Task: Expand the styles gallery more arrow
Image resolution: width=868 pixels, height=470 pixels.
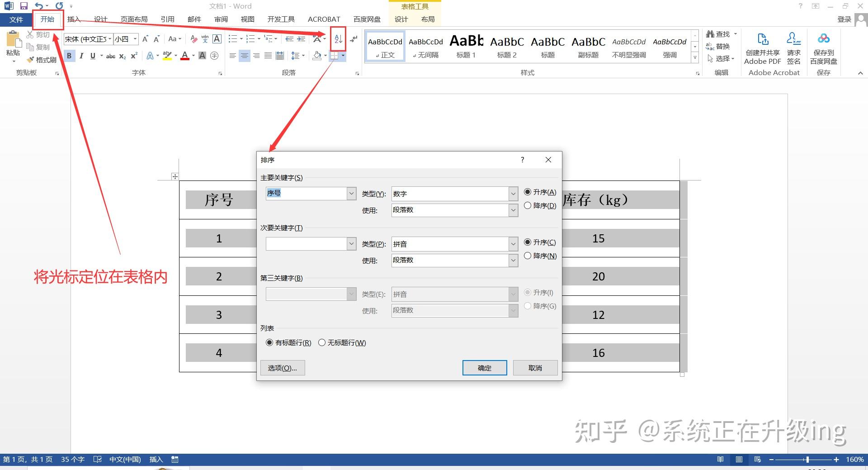Action: click(695, 58)
